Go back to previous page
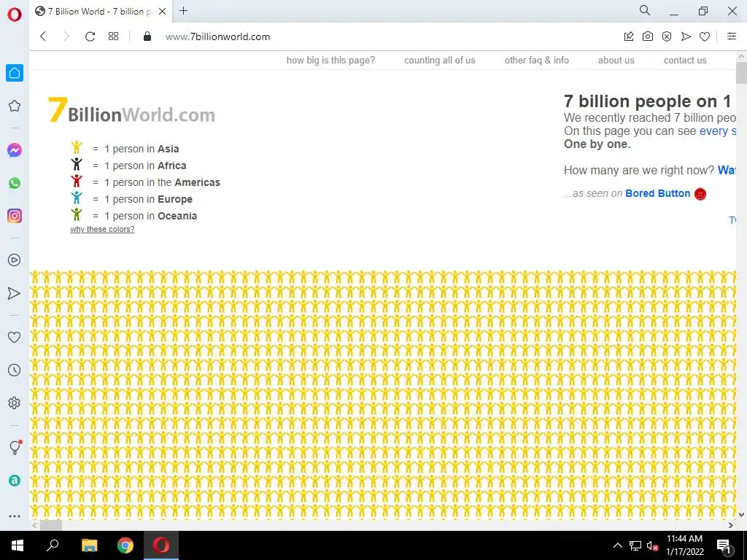747x560 pixels. pyautogui.click(x=43, y=36)
